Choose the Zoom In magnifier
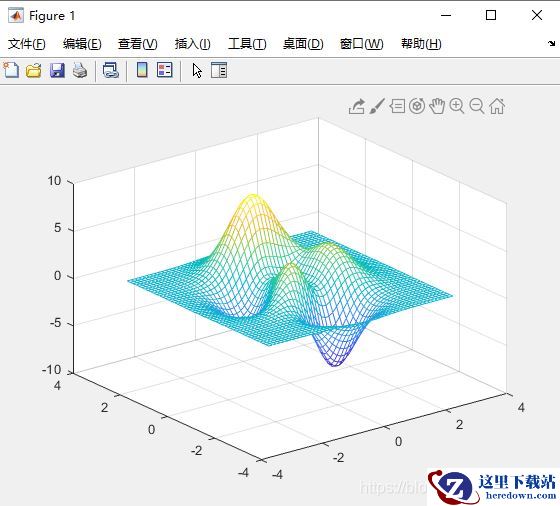This screenshot has height=506, width=560. pos(457,106)
